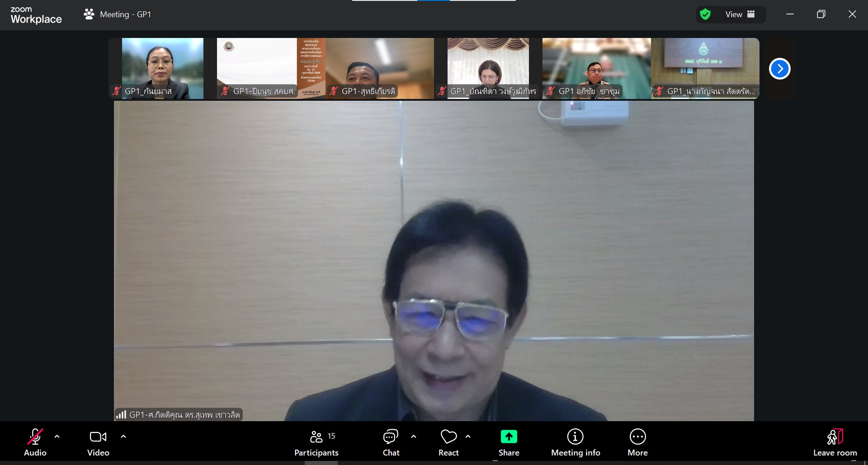Click the React heart icon

448,437
